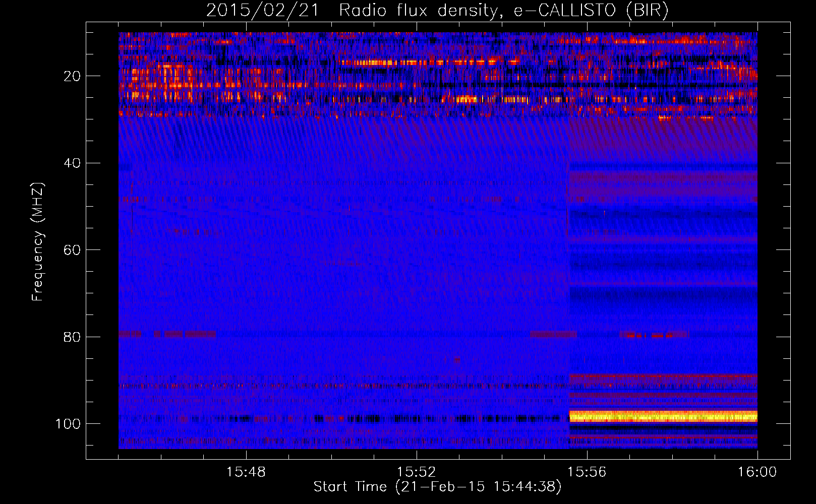Click the 100 MHz frequency tick label

click(x=68, y=424)
